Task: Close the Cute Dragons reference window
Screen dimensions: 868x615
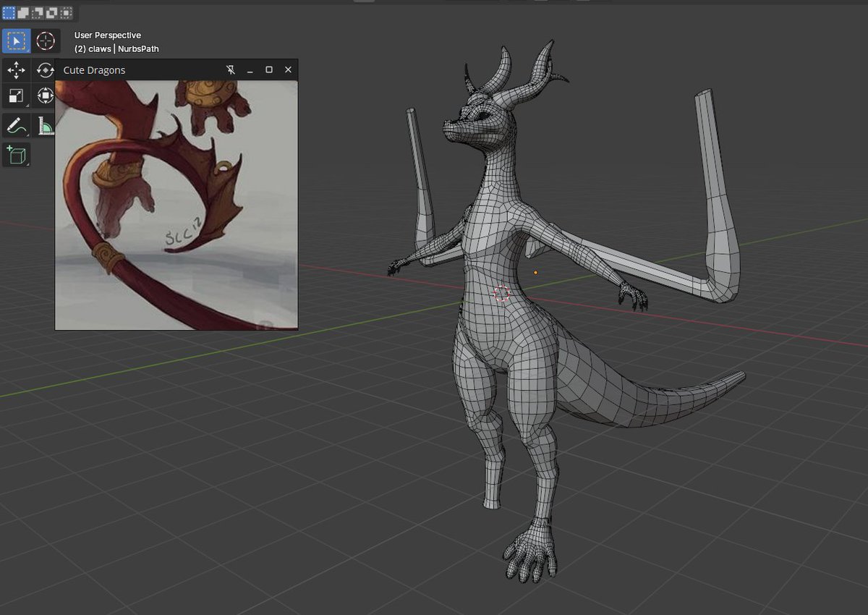Action: pyautogui.click(x=288, y=70)
